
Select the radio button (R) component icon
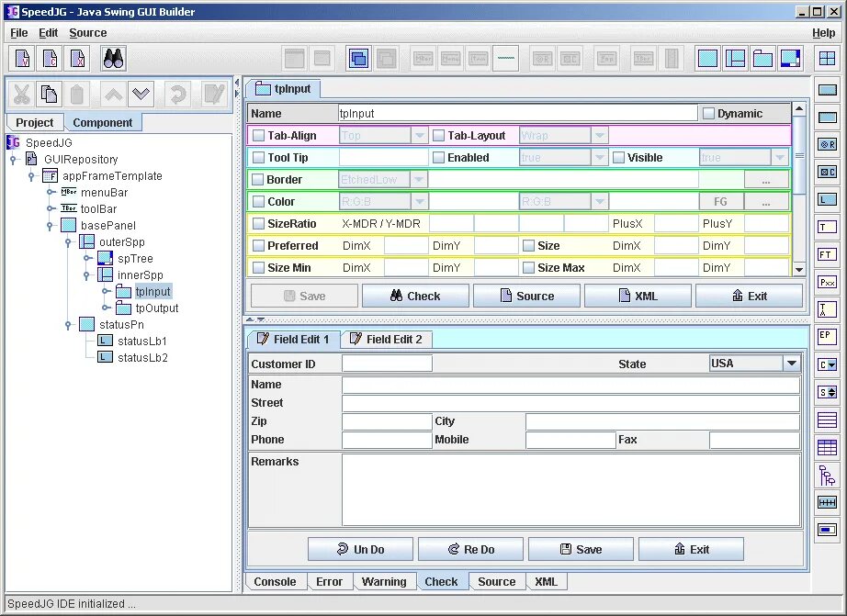tap(827, 144)
